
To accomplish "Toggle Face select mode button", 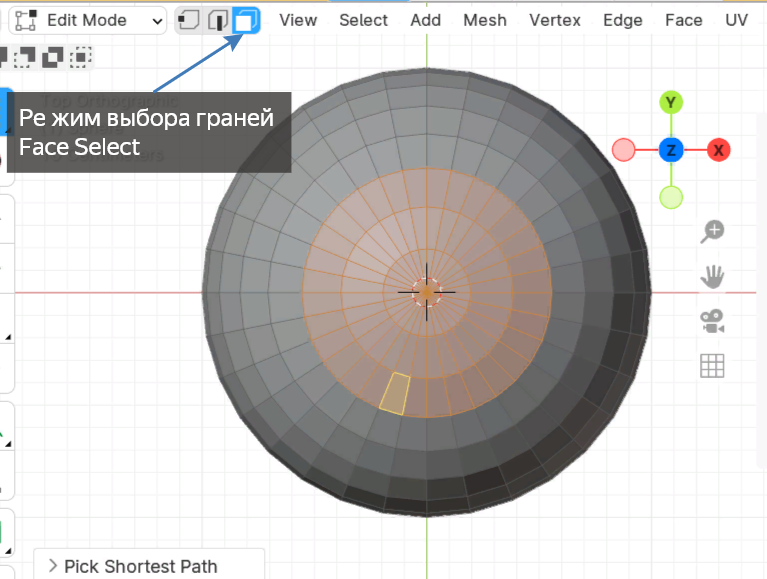I will coord(246,21).
